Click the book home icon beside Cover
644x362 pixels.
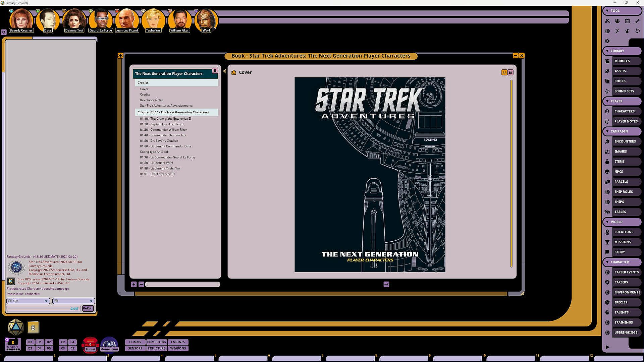pyautogui.click(x=234, y=72)
